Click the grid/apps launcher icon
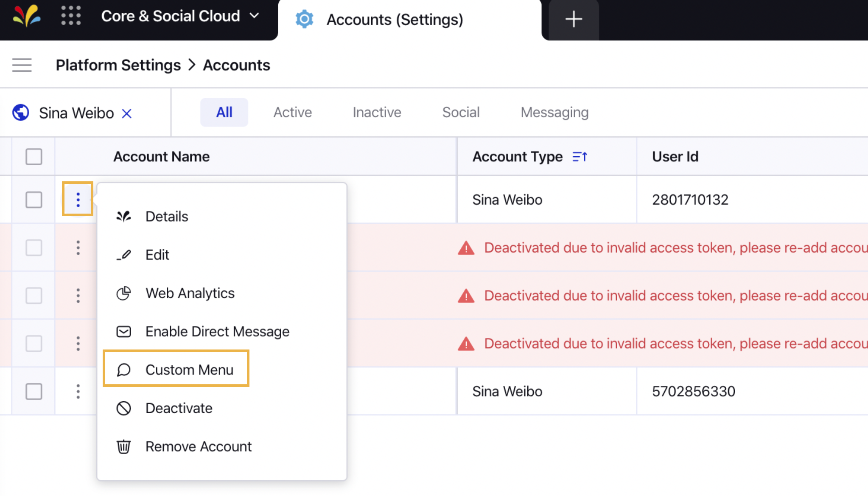The image size is (868, 496). click(71, 16)
